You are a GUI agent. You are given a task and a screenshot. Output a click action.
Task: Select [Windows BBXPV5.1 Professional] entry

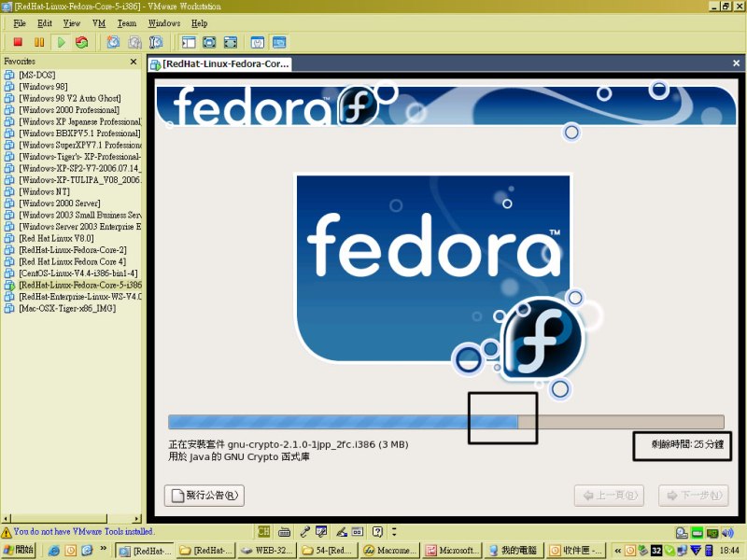click(73, 133)
